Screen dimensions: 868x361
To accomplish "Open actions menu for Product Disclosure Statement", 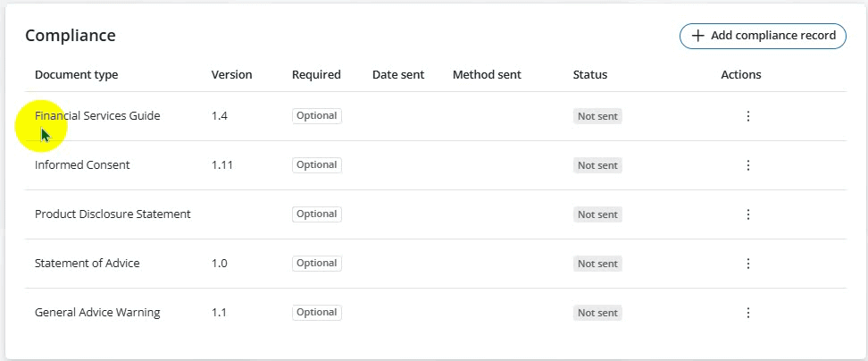I will pos(747,214).
